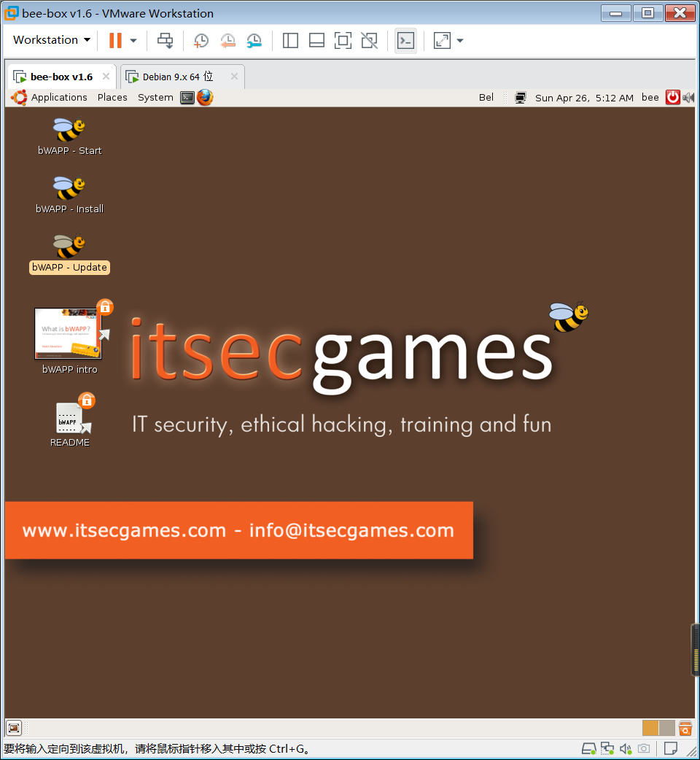Switch to the first workspace

click(x=650, y=728)
